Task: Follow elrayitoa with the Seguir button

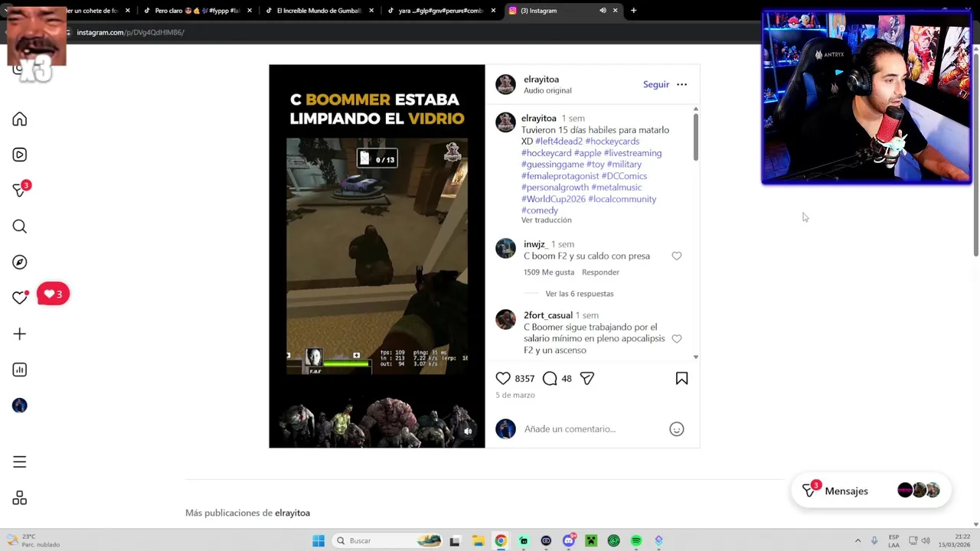Action: pos(656,84)
